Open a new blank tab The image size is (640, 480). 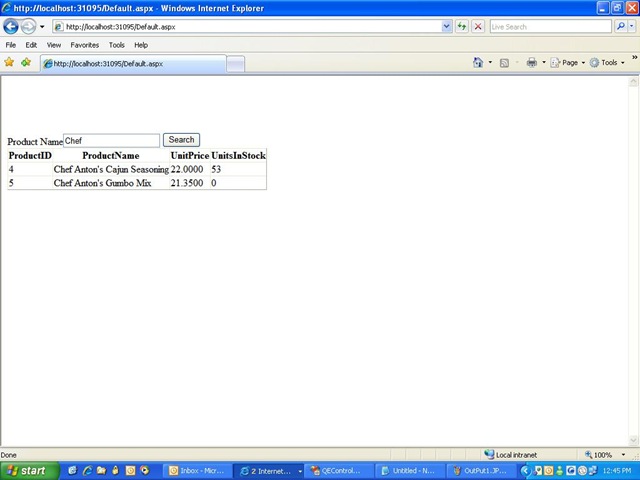click(236, 64)
